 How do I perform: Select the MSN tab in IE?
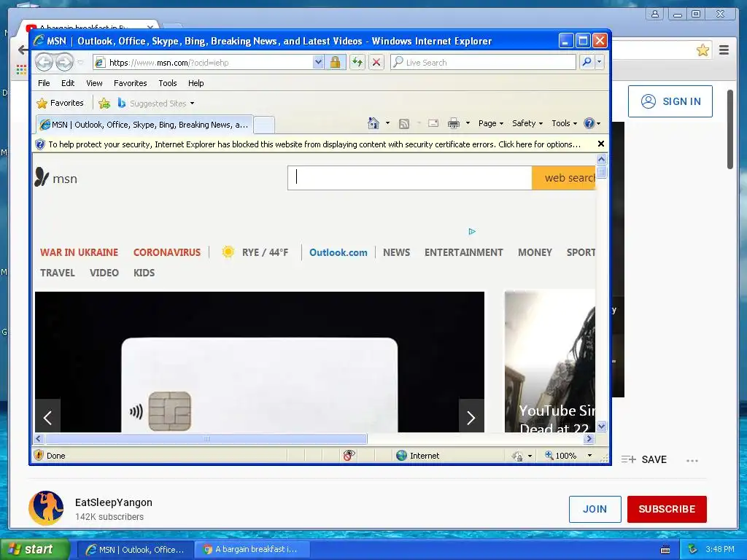pos(144,125)
